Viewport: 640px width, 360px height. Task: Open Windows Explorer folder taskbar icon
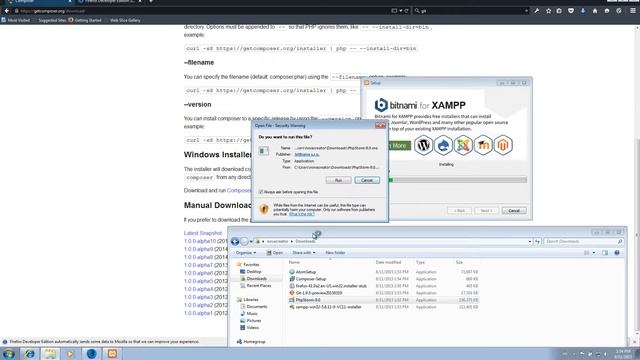point(50,353)
